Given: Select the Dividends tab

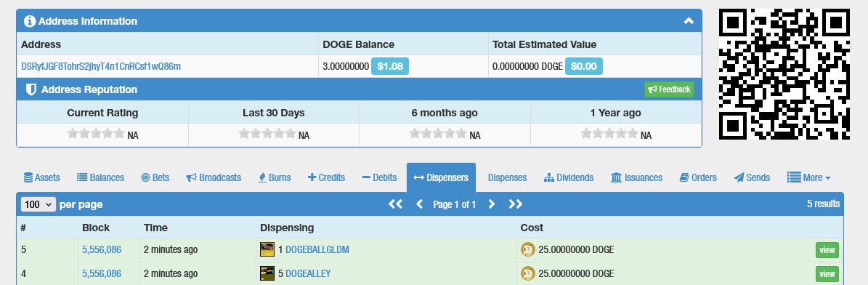Looking at the screenshot, I should (x=569, y=177).
